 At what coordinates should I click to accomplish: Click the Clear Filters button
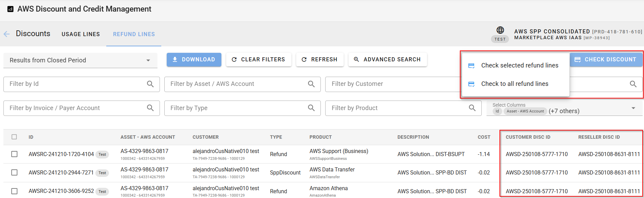pyautogui.click(x=259, y=60)
